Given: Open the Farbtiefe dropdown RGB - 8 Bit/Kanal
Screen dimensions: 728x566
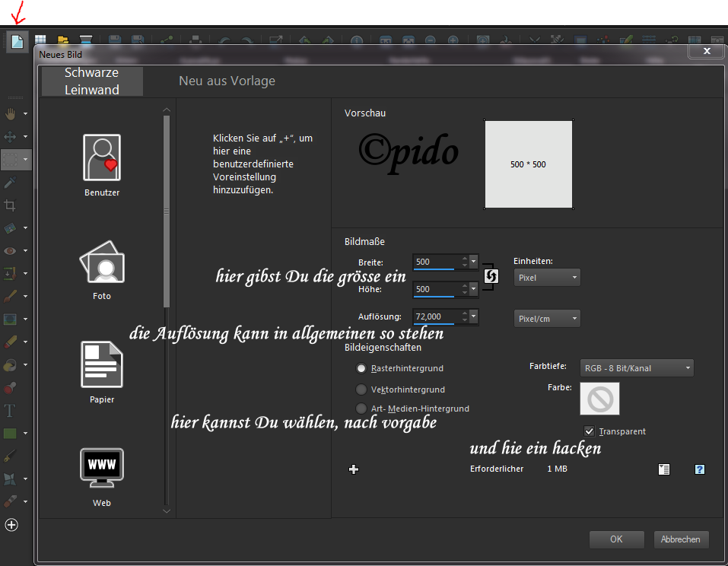Looking at the screenshot, I should pyautogui.click(x=636, y=368).
